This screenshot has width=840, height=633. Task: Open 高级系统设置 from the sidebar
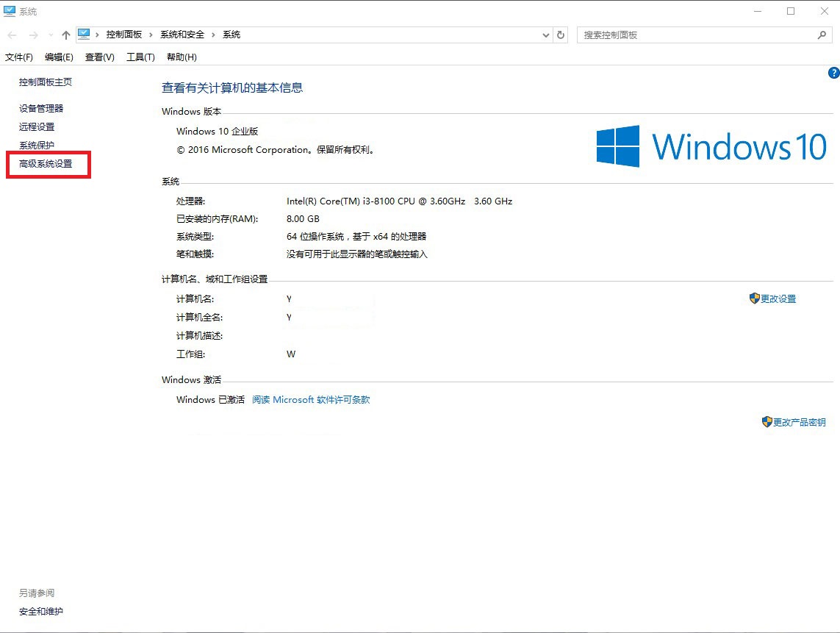(x=46, y=164)
